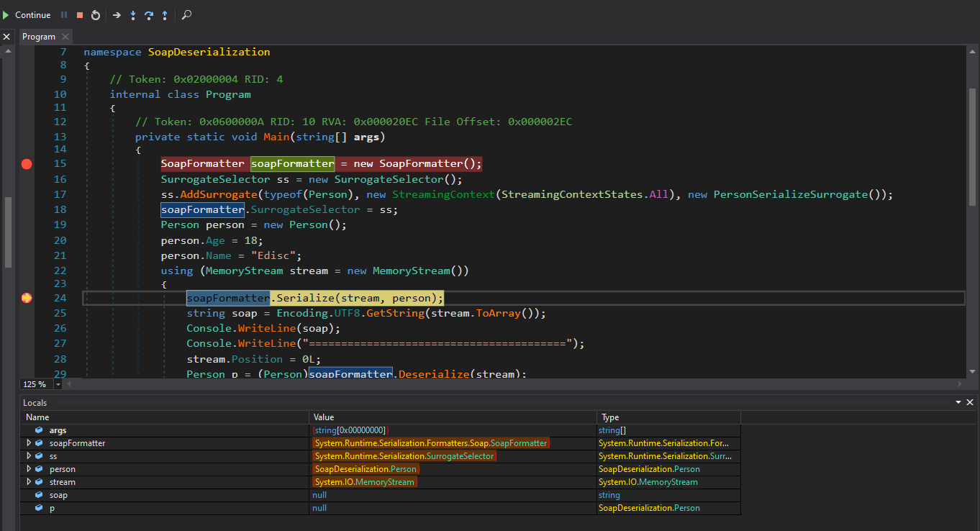
Task: Expand the stream local variable
Action: (x=29, y=482)
